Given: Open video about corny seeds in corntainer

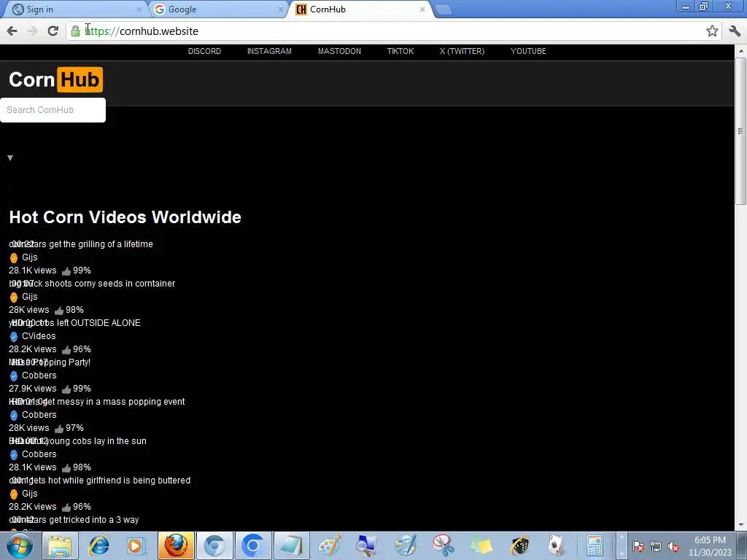Looking at the screenshot, I should 92,284.
